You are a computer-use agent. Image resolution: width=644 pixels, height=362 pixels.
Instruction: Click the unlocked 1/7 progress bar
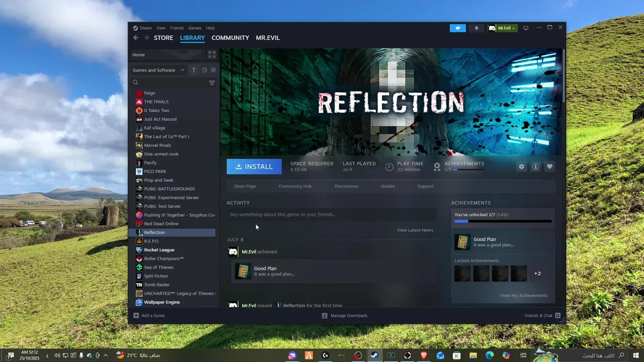[503, 221]
